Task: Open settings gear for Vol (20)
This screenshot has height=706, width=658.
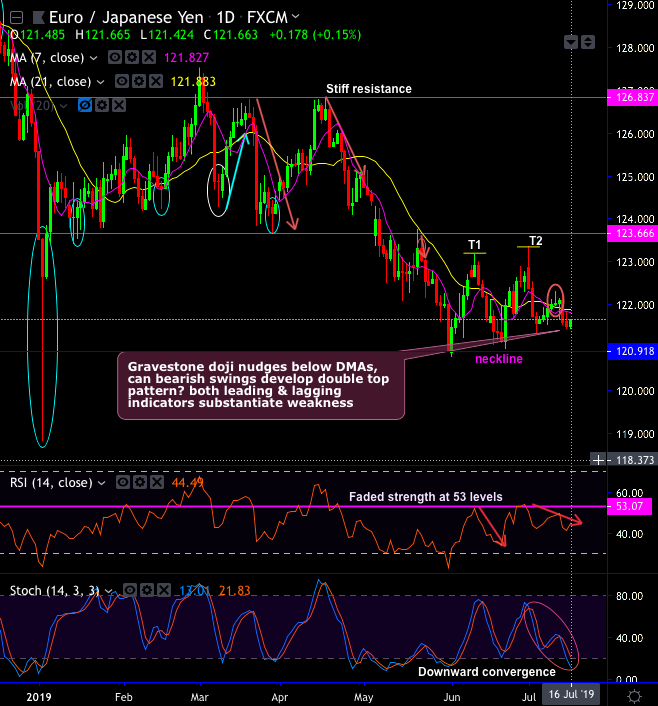Action: [x=102, y=105]
